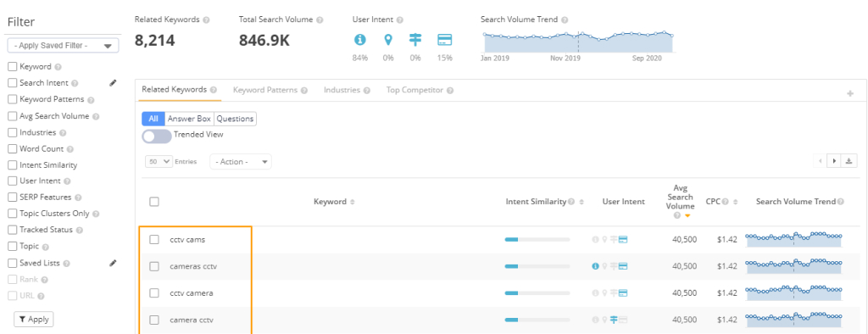This screenshot has height=334, width=868.
Task: Click intent similarity bar for camera cctv
Action: [537, 320]
